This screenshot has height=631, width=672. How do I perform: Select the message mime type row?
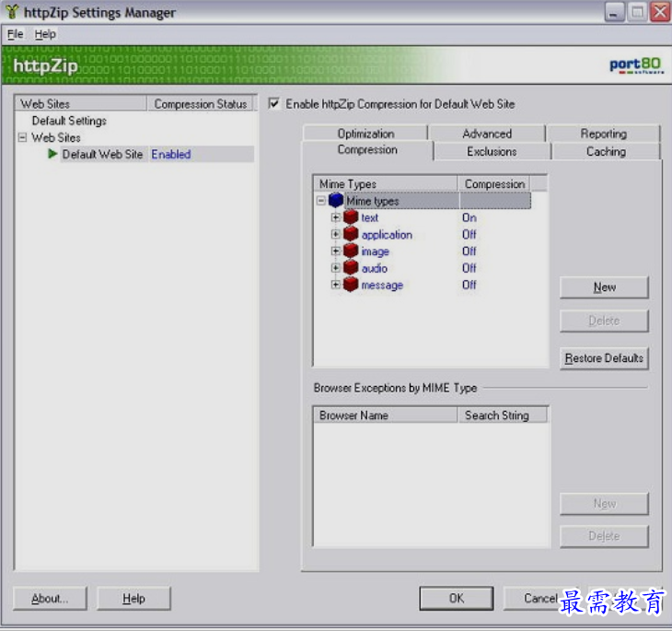(x=382, y=285)
